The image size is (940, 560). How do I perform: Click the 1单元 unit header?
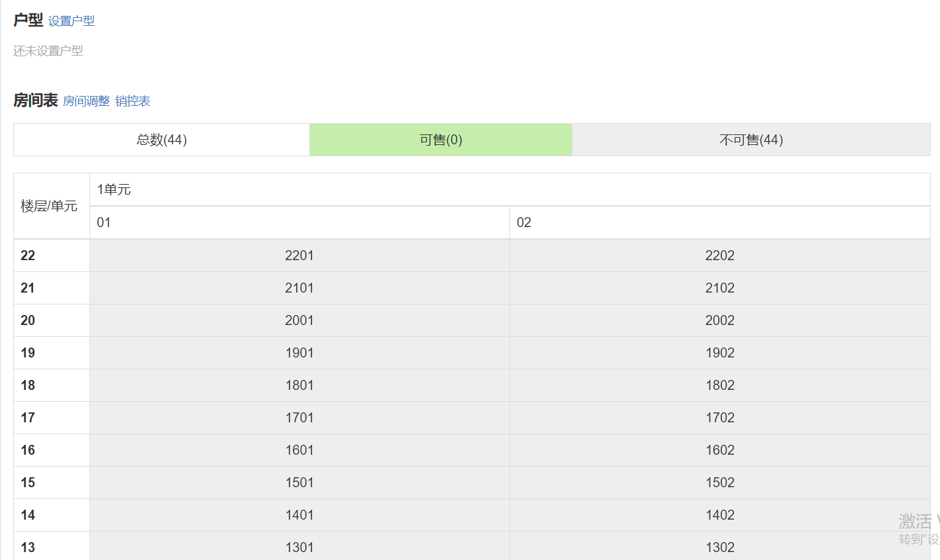coord(114,190)
